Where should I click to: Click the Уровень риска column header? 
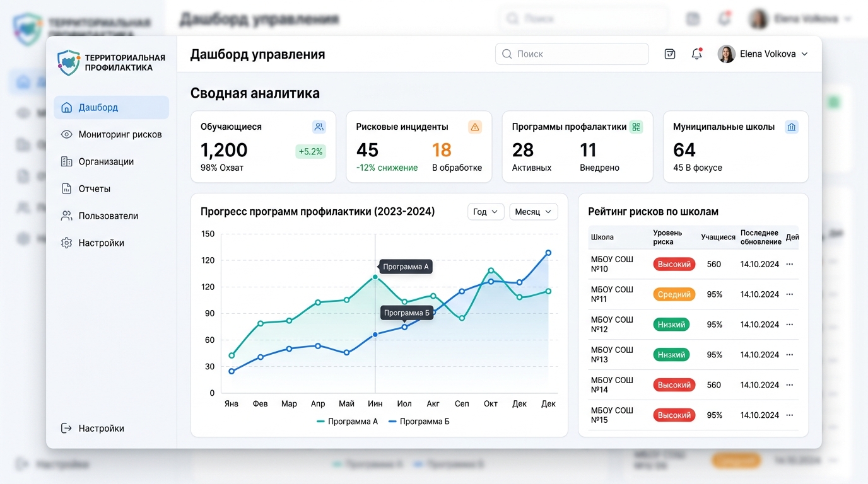point(667,237)
